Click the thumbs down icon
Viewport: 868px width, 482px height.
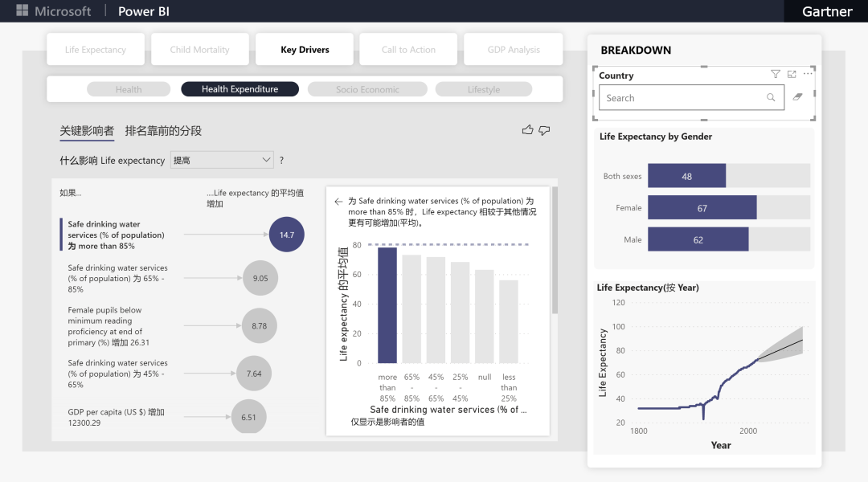(x=545, y=131)
